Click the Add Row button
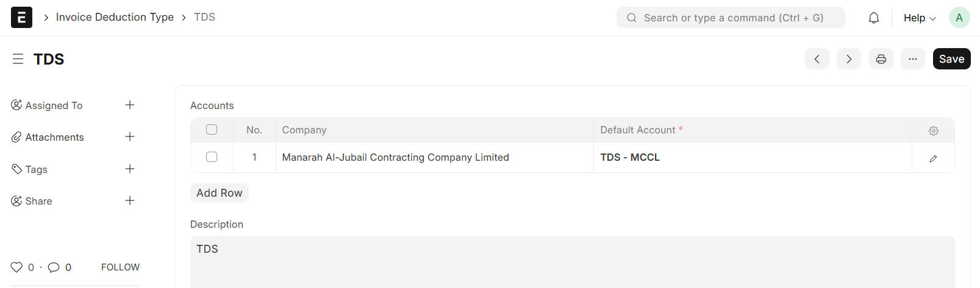Screen dimensions: 980x288 click(x=220, y=193)
